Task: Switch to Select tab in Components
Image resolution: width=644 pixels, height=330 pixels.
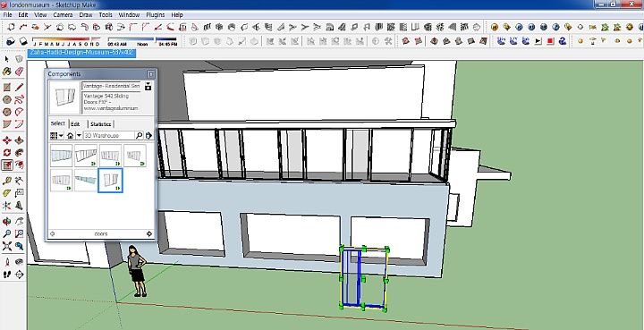Action: 58,123
